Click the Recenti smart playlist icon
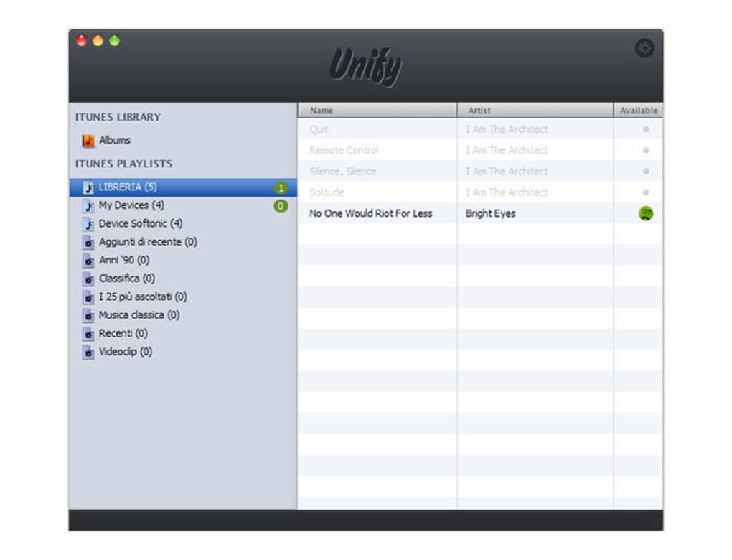The height and width of the screenshot is (560, 732). (x=90, y=333)
